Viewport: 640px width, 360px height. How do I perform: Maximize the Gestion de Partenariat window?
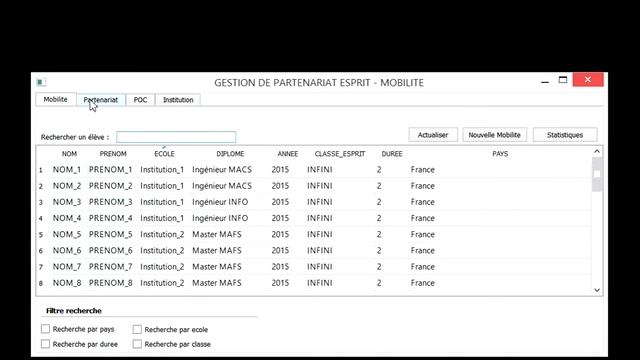(x=563, y=80)
